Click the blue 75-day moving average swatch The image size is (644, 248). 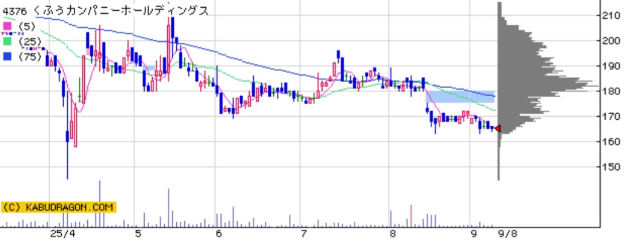click(x=7, y=56)
